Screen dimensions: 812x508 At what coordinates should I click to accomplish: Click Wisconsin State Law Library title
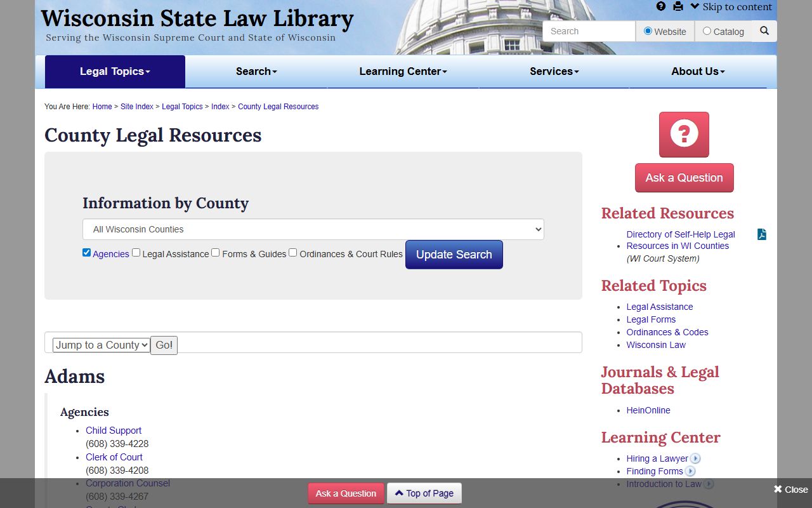197,18
